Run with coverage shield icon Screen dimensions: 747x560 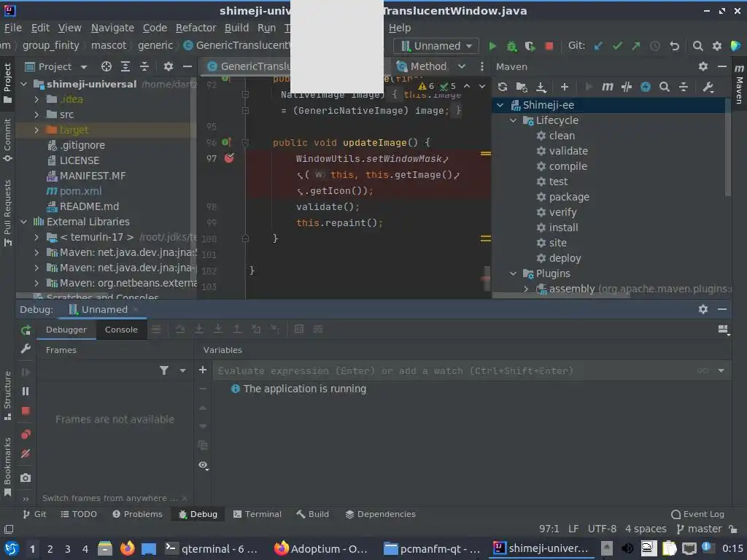(530, 46)
